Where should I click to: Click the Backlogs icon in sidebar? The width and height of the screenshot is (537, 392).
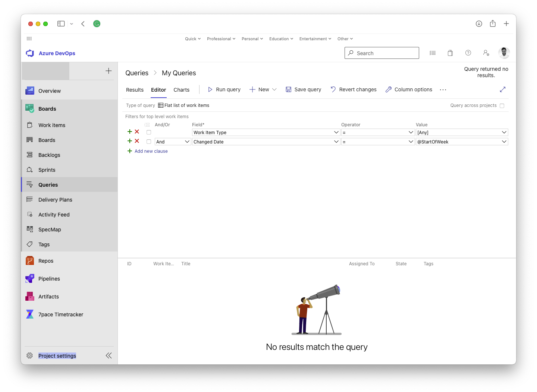(30, 155)
